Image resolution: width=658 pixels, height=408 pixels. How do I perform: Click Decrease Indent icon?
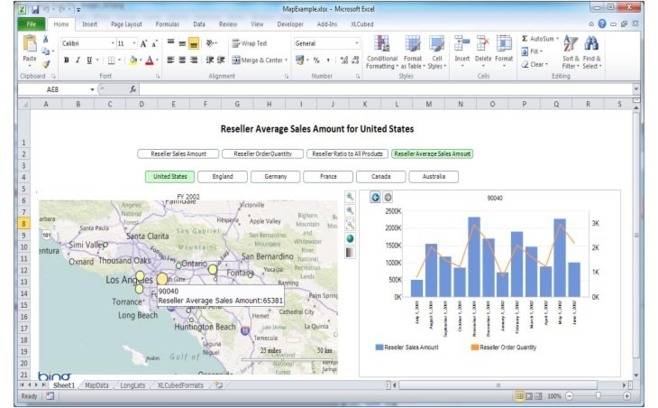pos(209,60)
